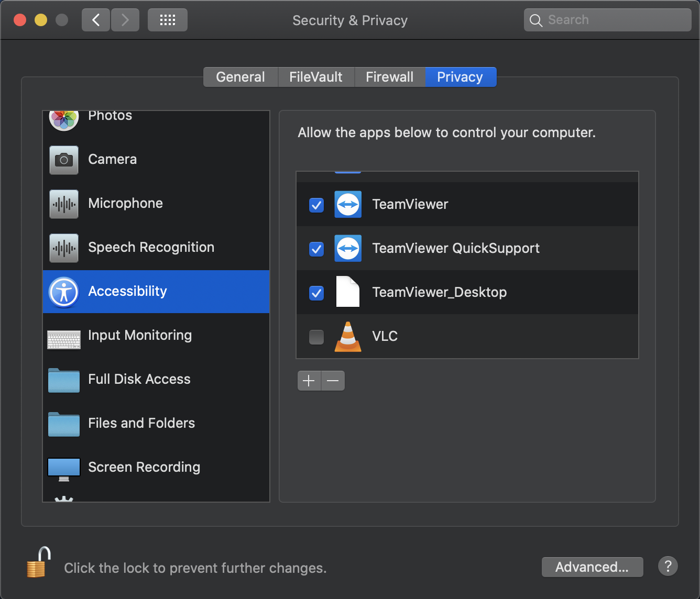Select Camera in the privacy list
The height and width of the screenshot is (599, 700).
(x=156, y=160)
